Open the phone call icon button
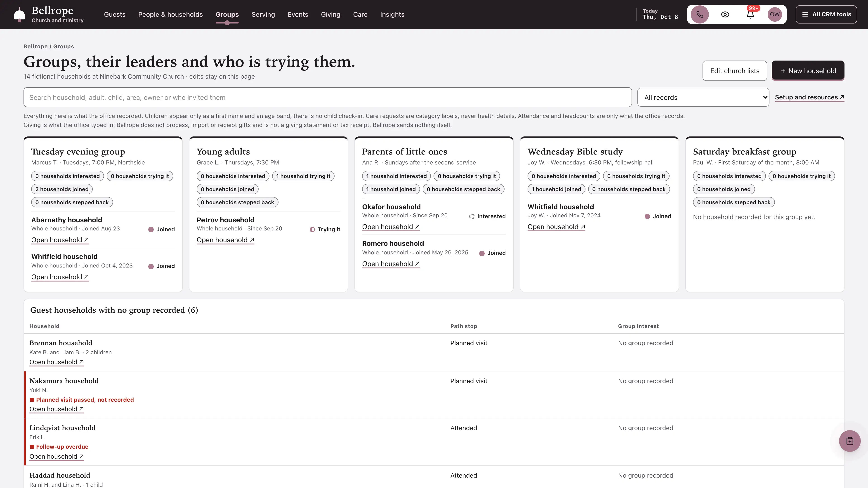Viewport: 868px width, 488px height. click(x=700, y=14)
